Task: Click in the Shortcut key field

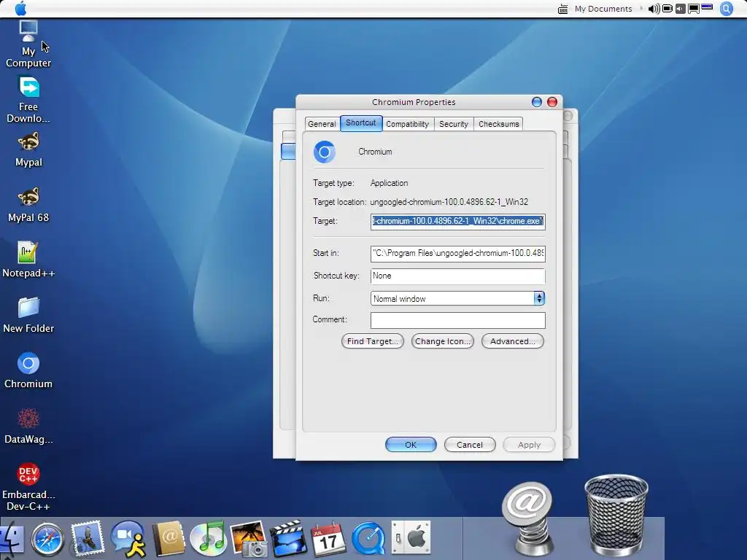Action: 458,276
